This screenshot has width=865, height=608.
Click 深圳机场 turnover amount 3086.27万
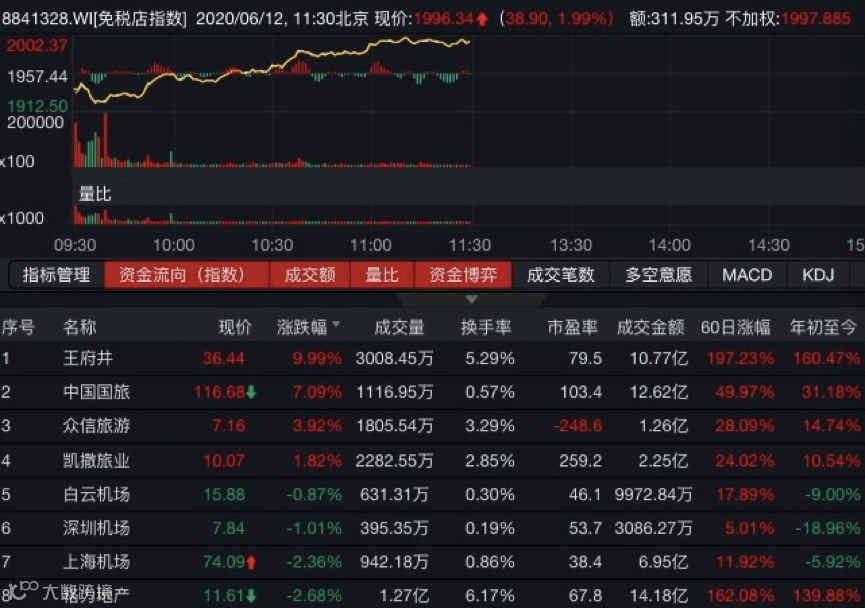point(653,528)
